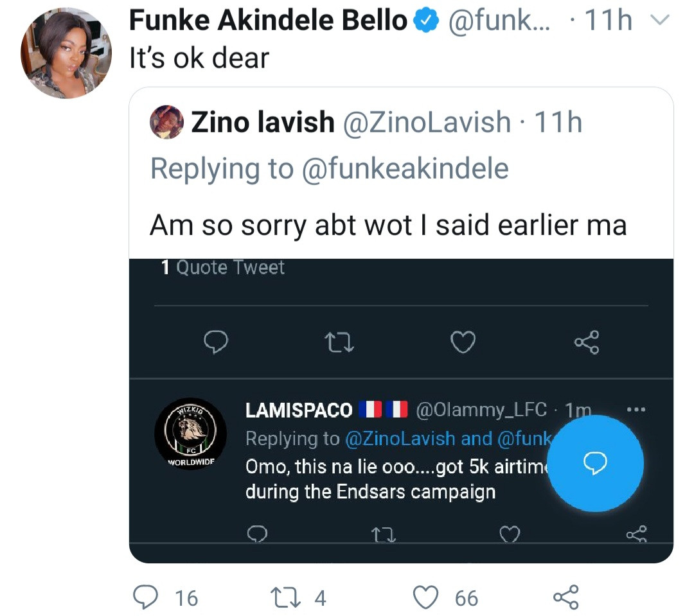Open Zino lavish's avatar in quoted tweet
Viewport: 694px width, 616px height.
(167, 122)
